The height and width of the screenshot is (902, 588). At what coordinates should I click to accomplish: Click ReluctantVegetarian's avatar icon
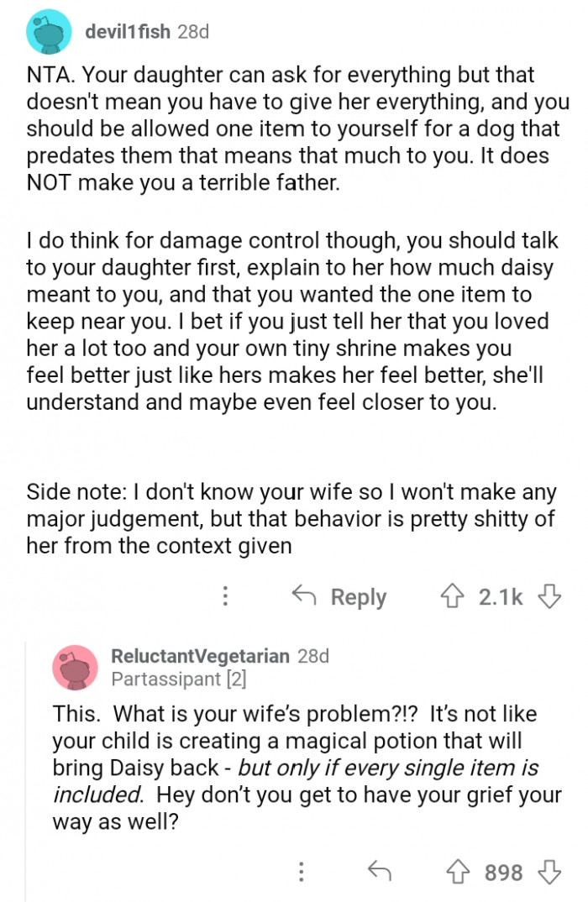(75, 666)
